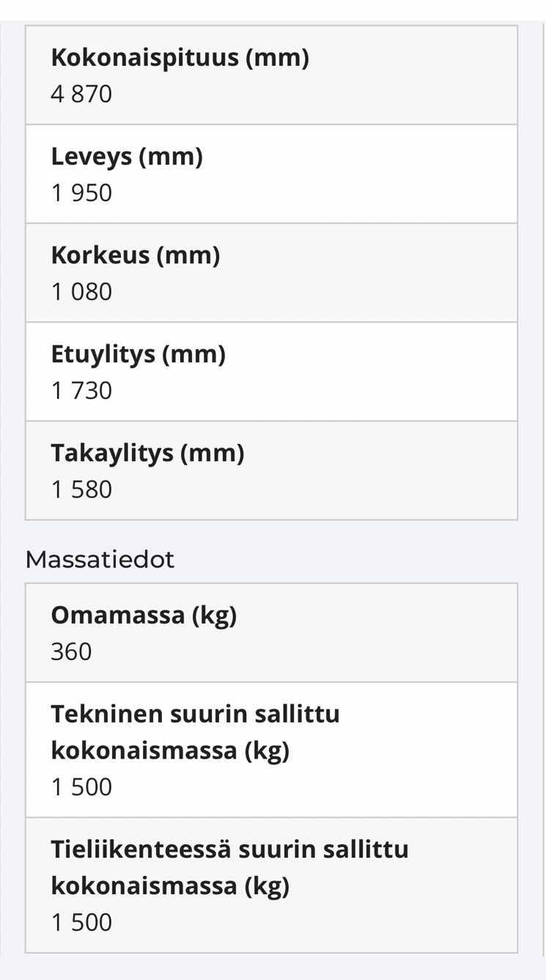This screenshot has height=980, width=546.
Task: Select Tieliikenteessä suurin sallittu kokonaismassa label
Action: click(x=229, y=868)
